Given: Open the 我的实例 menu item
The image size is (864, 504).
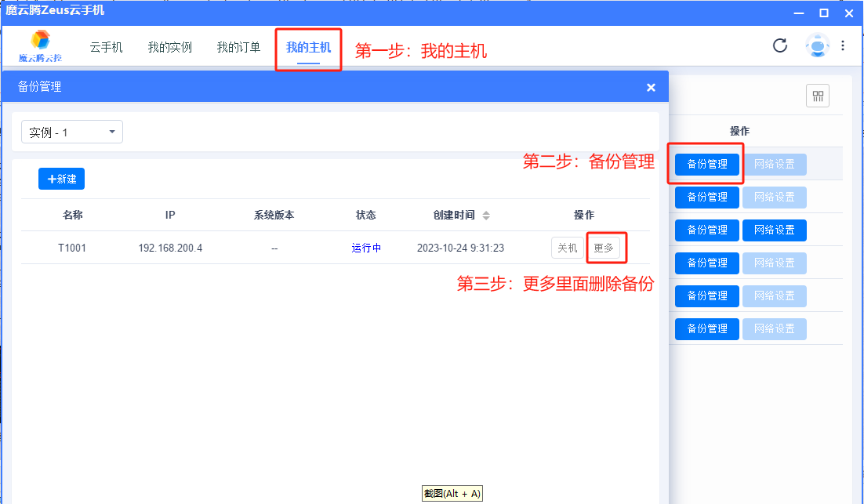Looking at the screenshot, I should pos(170,45).
